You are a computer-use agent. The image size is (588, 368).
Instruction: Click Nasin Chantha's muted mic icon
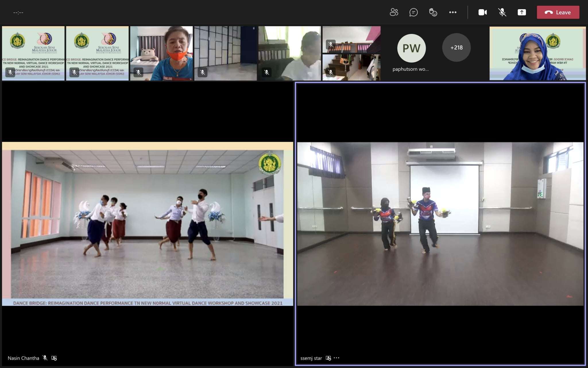click(x=45, y=358)
